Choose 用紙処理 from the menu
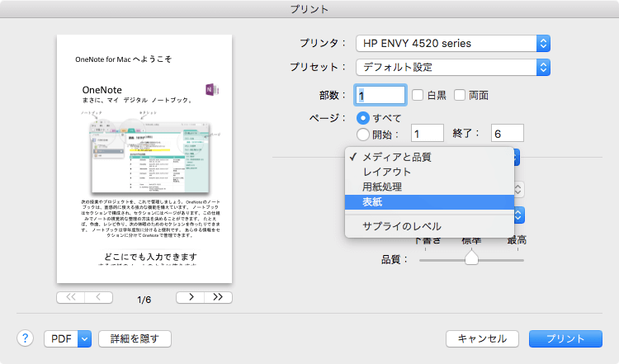619x364 pixels. (x=429, y=187)
